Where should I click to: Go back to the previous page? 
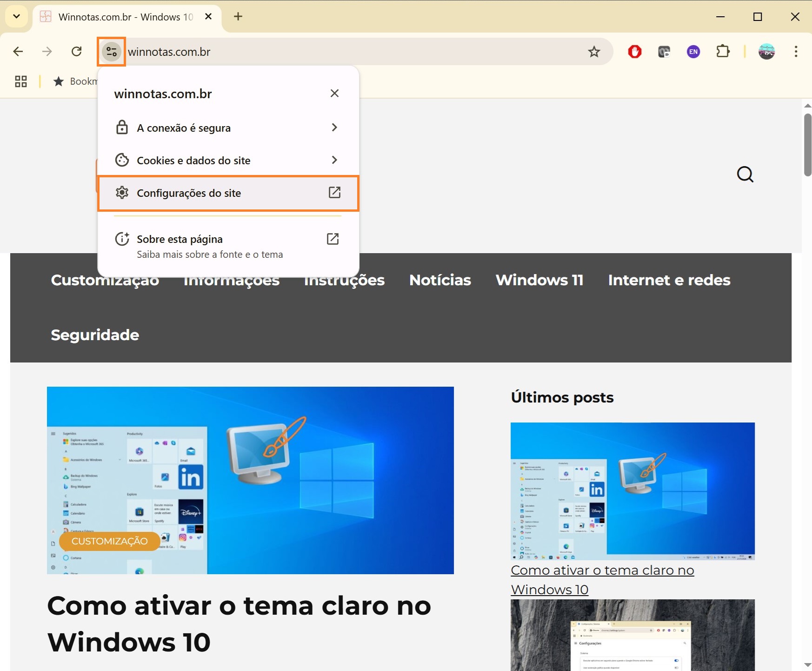tap(18, 52)
